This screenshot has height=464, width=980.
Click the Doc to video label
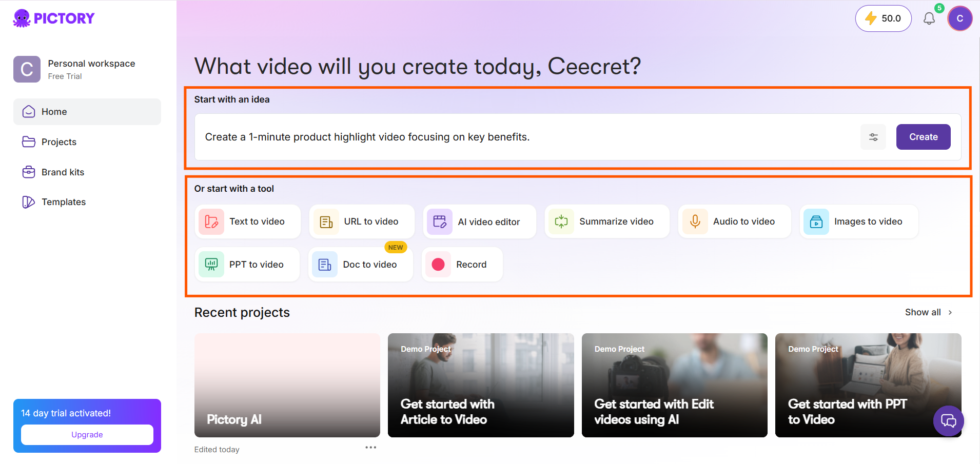coord(370,265)
